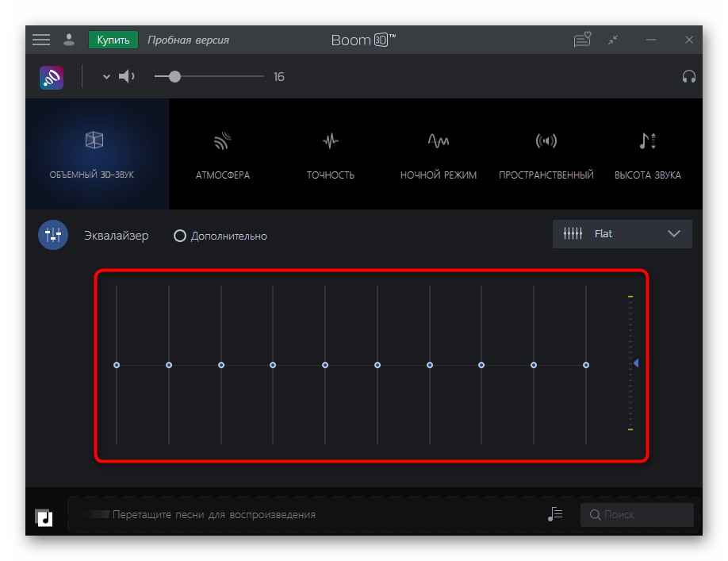Click the sixth equalizer band handle
This screenshot has height=561, width=728.
pos(377,365)
